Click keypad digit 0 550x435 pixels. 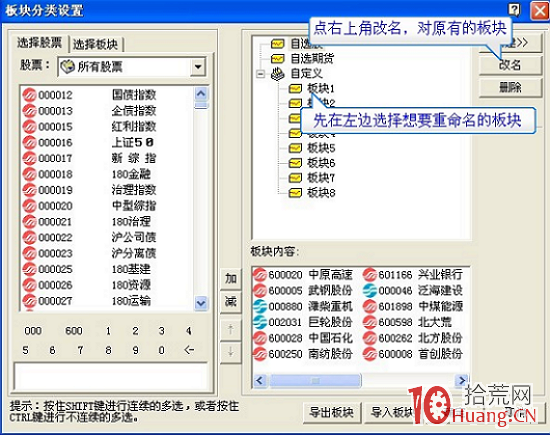(161, 350)
